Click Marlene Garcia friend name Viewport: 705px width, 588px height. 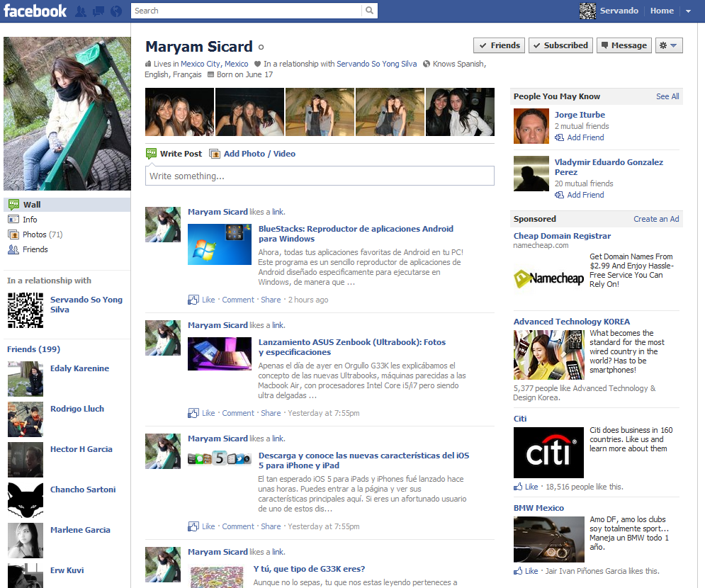tap(80, 530)
